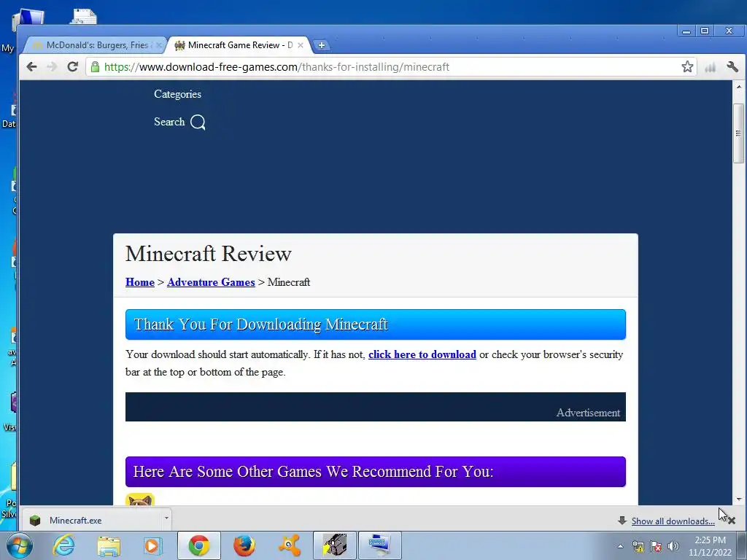
Task: Click the 'Thank You For Downloading Minecraft' banner
Action: [x=376, y=324]
